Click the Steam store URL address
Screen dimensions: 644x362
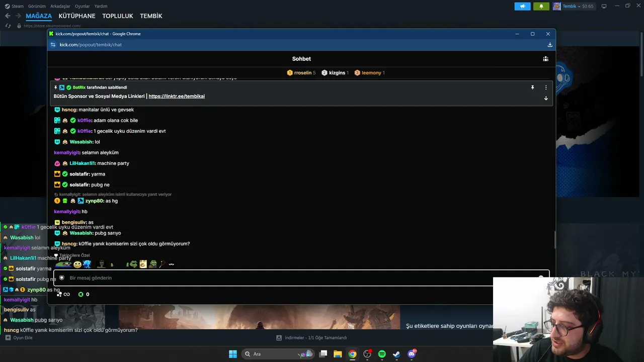point(52,26)
